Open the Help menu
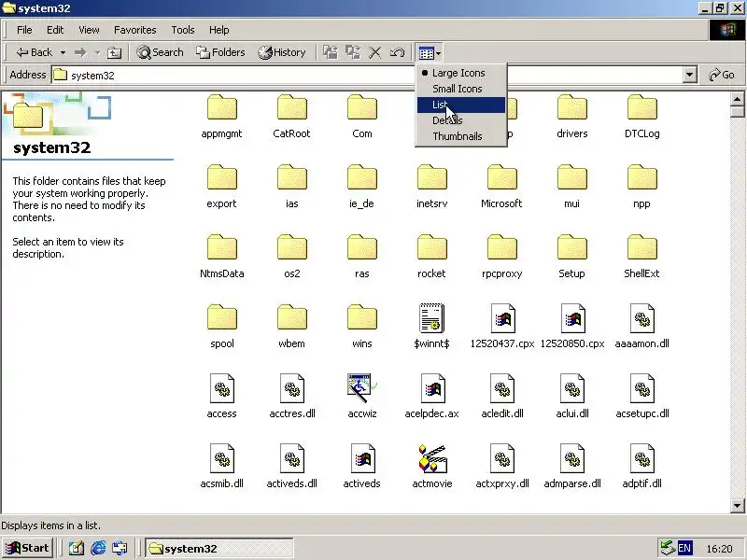Image resolution: width=747 pixels, height=560 pixels. pyautogui.click(x=218, y=30)
